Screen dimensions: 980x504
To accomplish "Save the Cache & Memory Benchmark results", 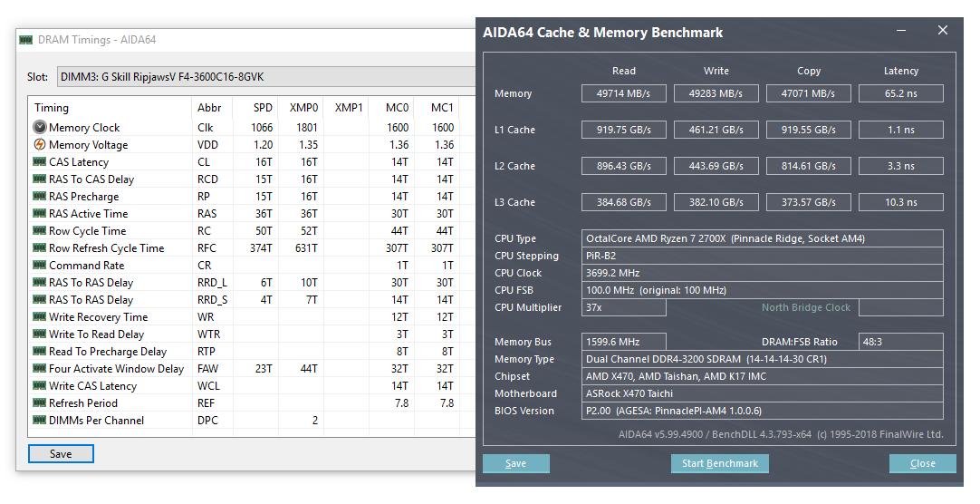I will pos(515,463).
